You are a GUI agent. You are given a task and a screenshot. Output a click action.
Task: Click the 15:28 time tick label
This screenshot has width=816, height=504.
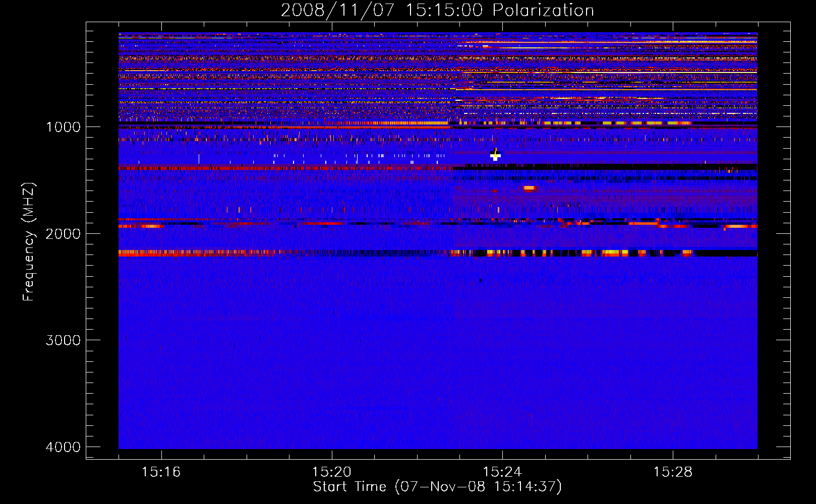673,472
